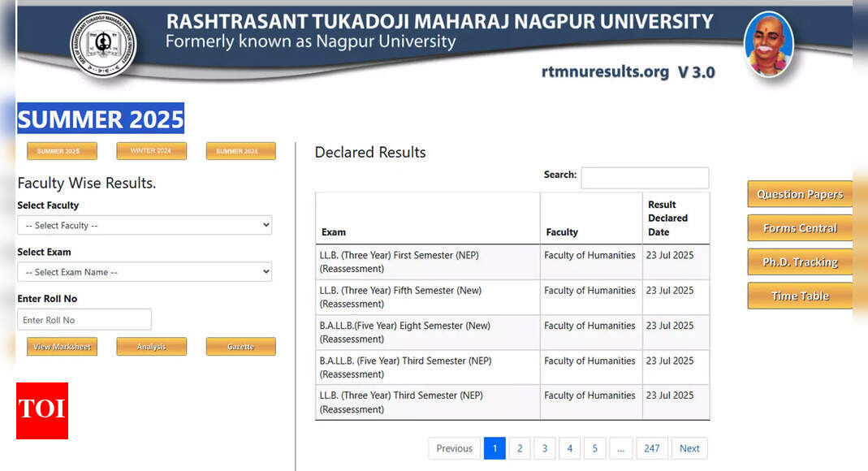Switch to the WINTER 2024 session tab

pos(151,151)
